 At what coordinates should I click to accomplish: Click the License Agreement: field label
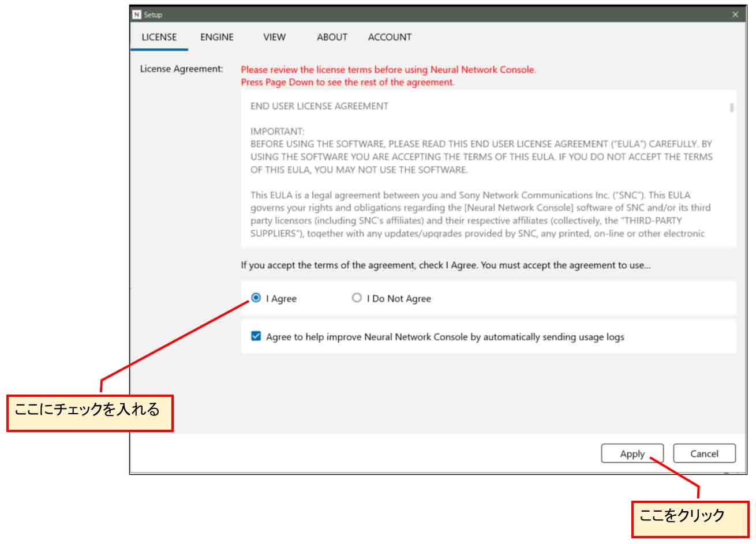(181, 69)
